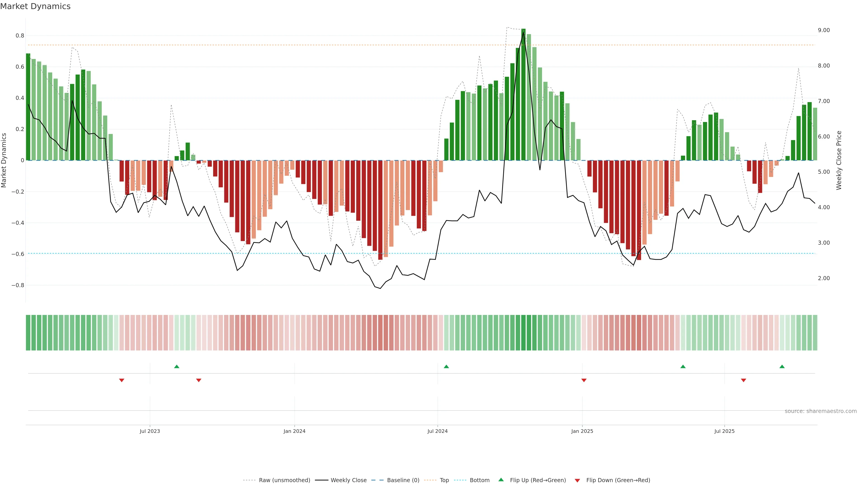Toggle the Baseline (0) legend entry
This screenshot has width=868, height=488.
point(403,480)
